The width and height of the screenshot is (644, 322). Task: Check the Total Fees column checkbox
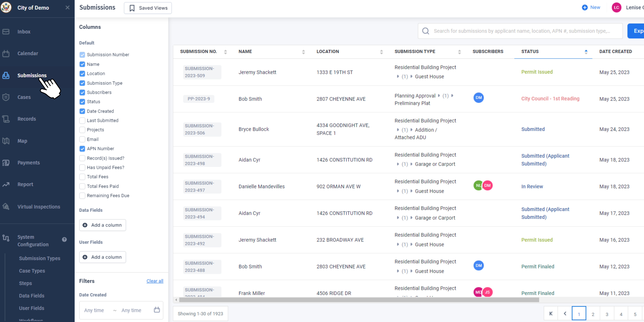82,177
